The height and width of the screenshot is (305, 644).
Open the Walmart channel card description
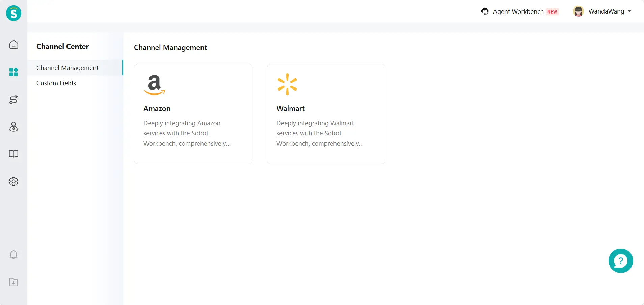tap(320, 133)
